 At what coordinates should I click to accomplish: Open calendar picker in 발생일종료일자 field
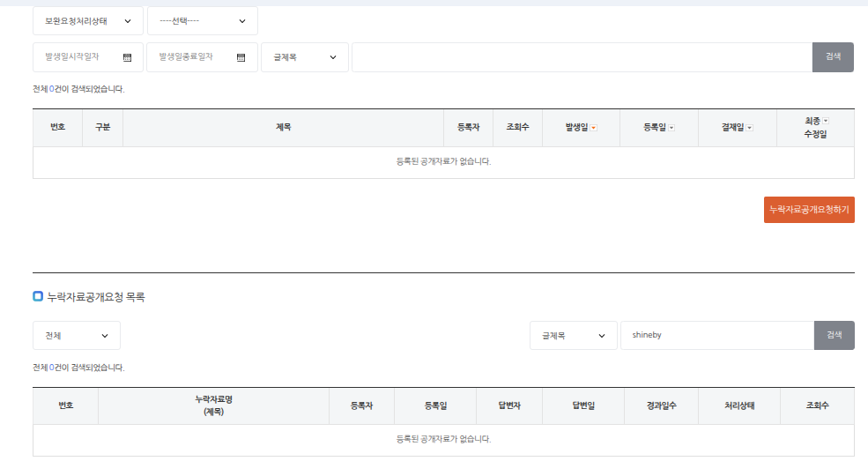point(241,57)
